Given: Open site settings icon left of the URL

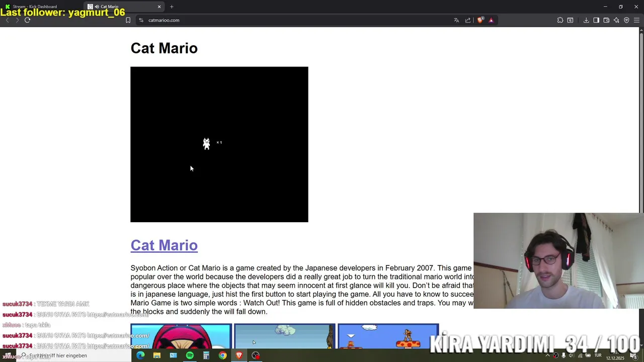Looking at the screenshot, I should 141,20.
